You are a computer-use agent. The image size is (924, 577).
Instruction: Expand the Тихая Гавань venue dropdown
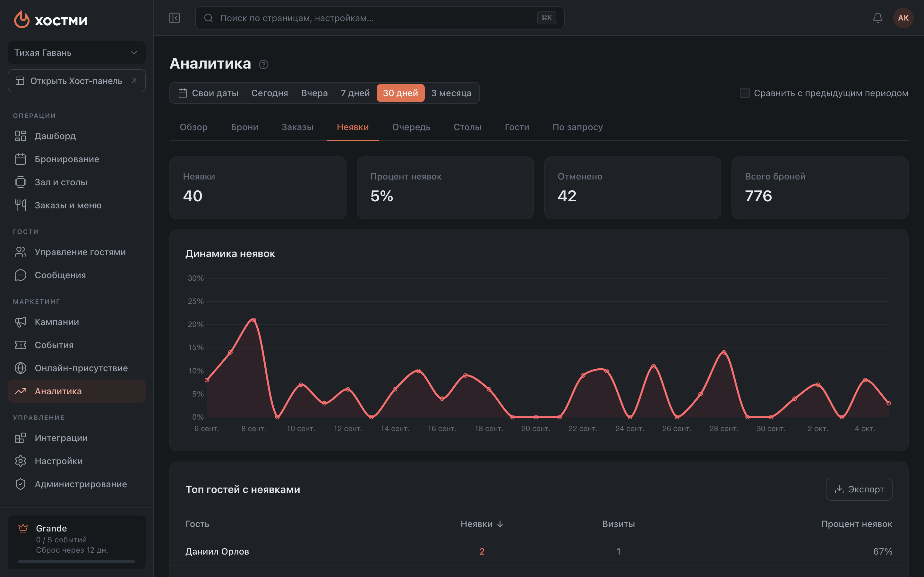76,53
